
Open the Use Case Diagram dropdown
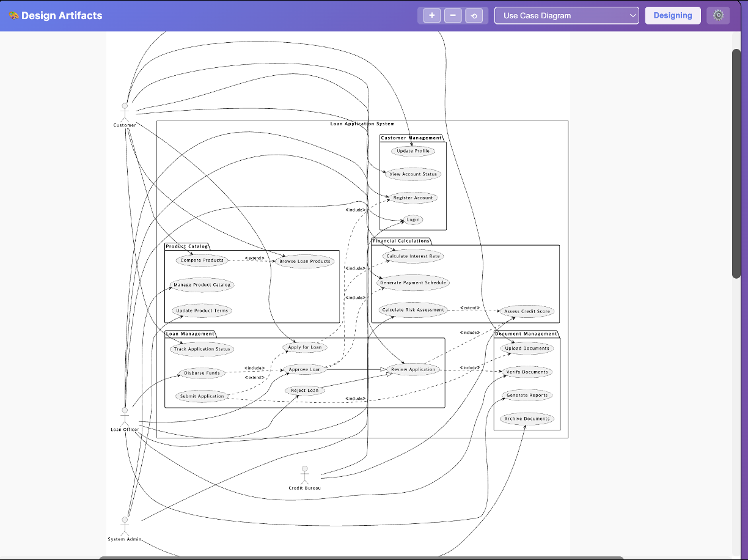point(566,16)
